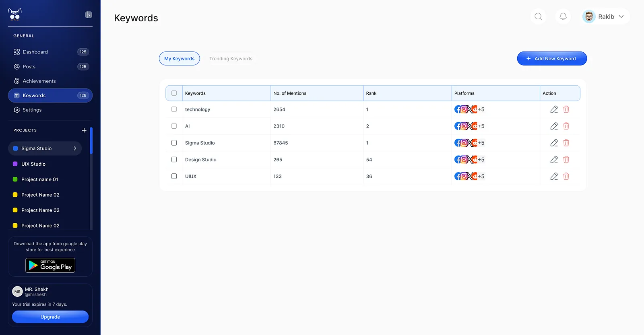Click the app logo in sidebar
This screenshot has width=644, height=335.
(x=15, y=14)
